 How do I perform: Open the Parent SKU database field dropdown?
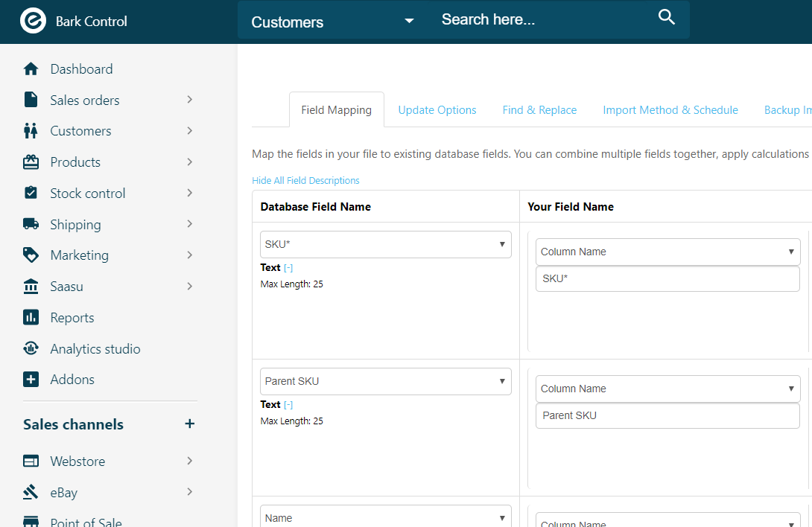click(x=386, y=382)
